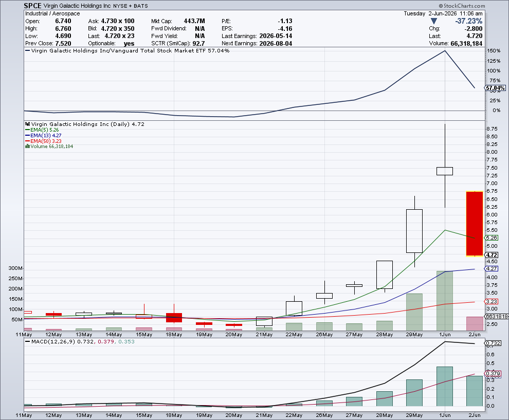Open the StockCharts.com copyright link
The height and width of the screenshot is (420, 509).
462,6
